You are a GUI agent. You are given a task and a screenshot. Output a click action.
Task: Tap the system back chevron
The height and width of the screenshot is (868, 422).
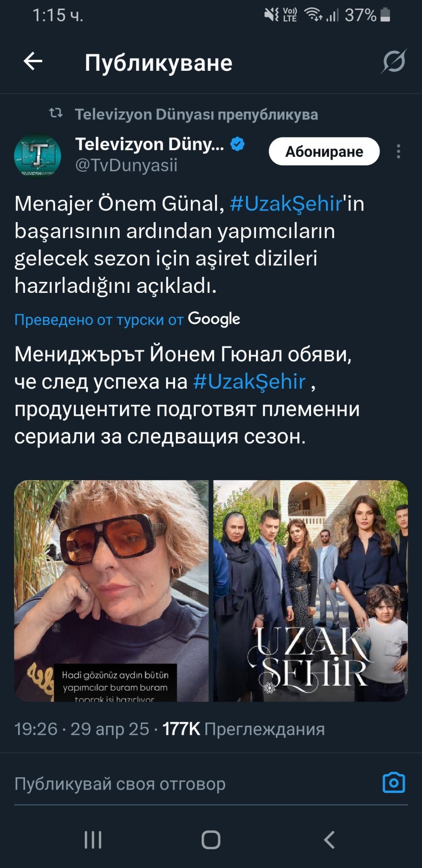tap(329, 840)
